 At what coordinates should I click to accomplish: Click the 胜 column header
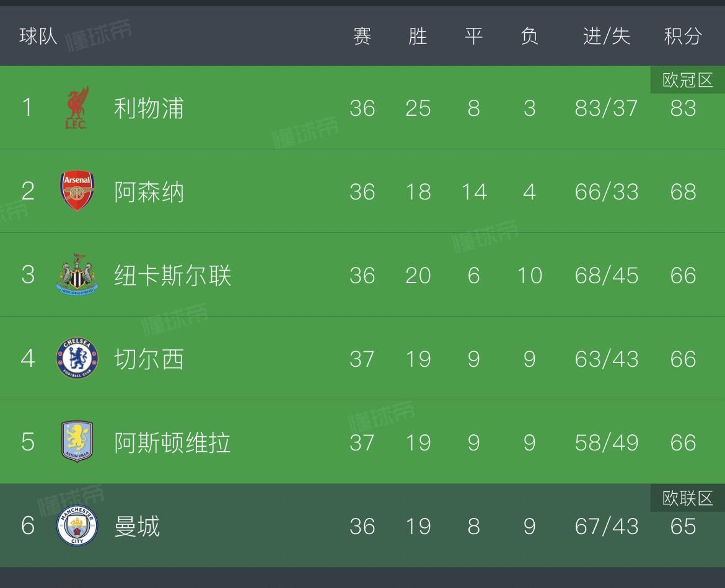(418, 36)
